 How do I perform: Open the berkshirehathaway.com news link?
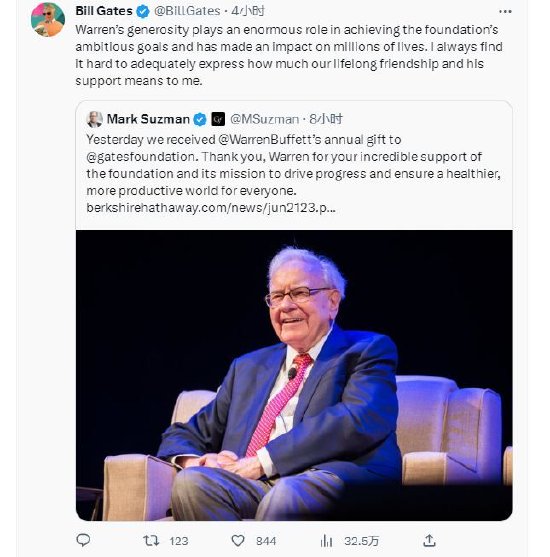pos(211,208)
